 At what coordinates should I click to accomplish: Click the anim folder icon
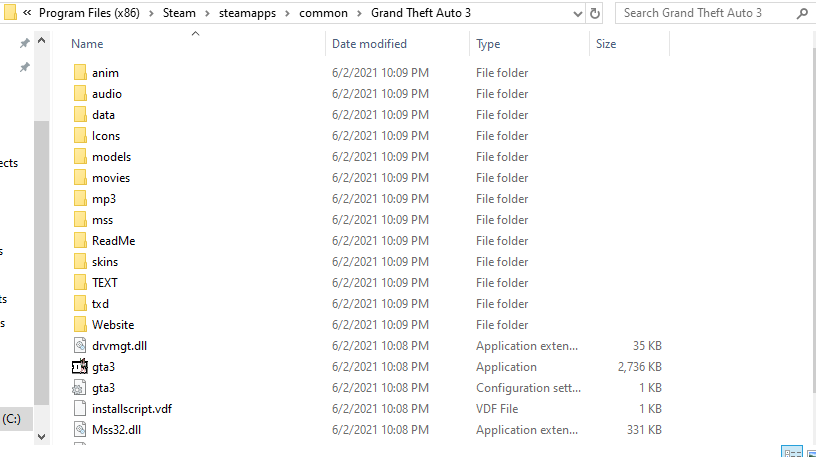click(x=81, y=73)
